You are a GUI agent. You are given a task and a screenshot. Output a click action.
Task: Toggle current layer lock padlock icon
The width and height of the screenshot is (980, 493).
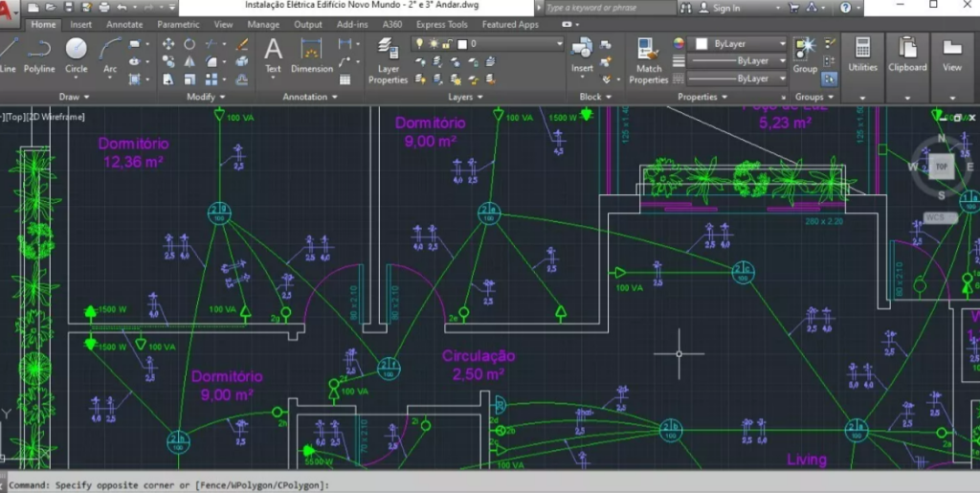[x=446, y=44]
